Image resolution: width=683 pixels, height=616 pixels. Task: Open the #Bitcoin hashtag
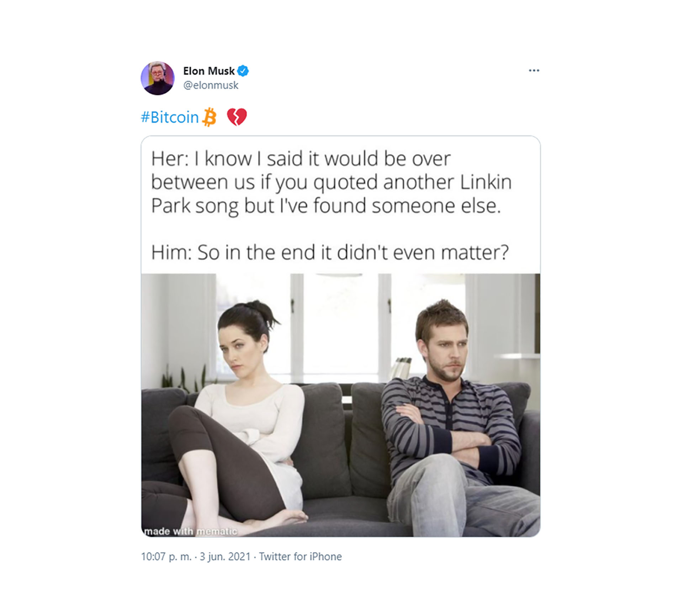[x=170, y=117]
